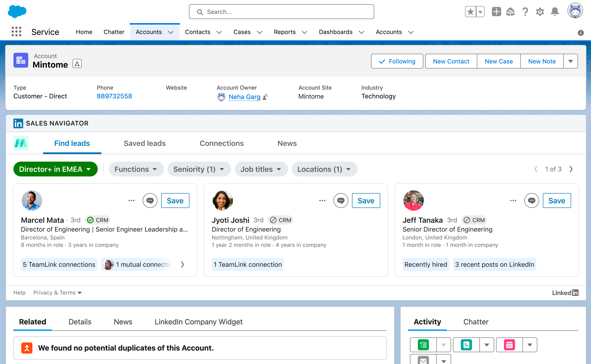The height and width of the screenshot is (364, 591).
Task: Open the Sales Navigator News tab
Action: pos(287,143)
